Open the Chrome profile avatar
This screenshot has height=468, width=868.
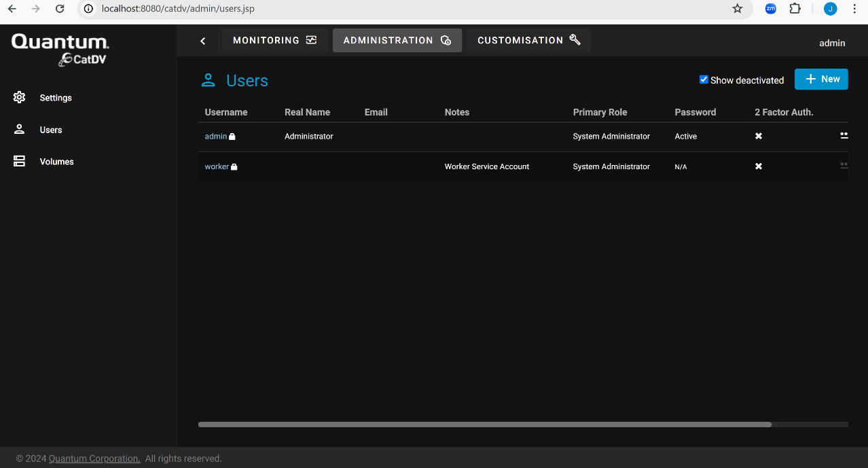(830, 9)
